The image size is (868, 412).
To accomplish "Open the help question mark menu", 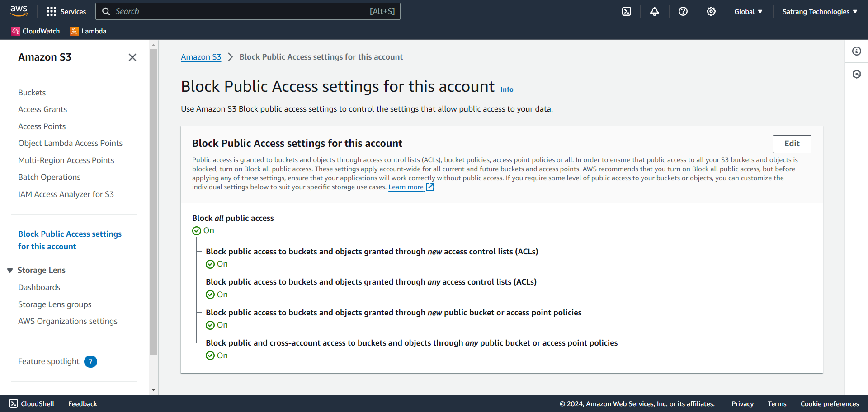I will click(x=683, y=11).
